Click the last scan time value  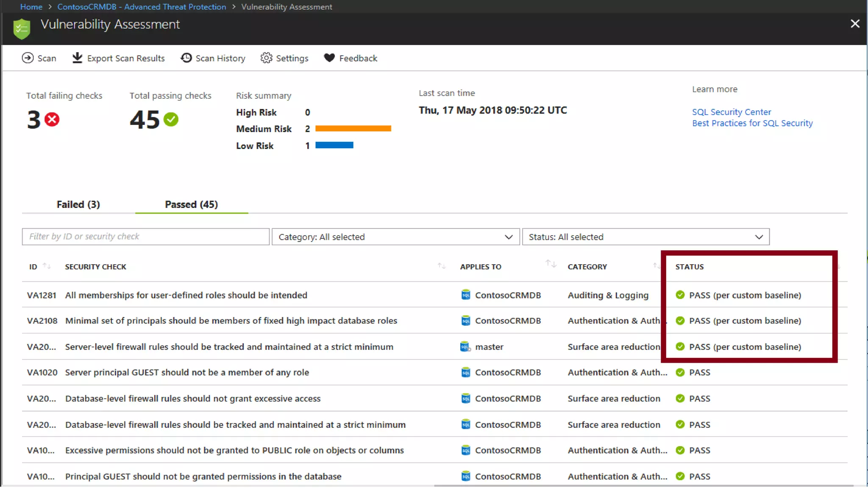tap(493, 110)
